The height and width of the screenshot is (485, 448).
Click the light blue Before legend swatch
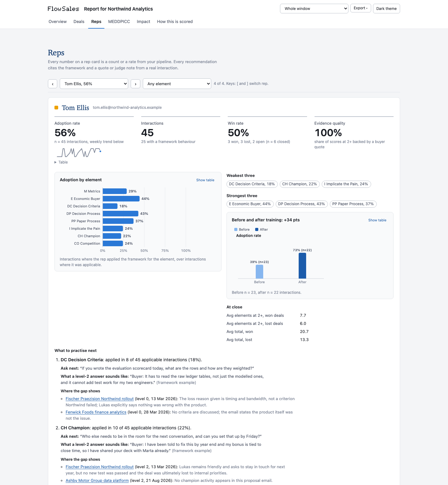tap(236, 229)
